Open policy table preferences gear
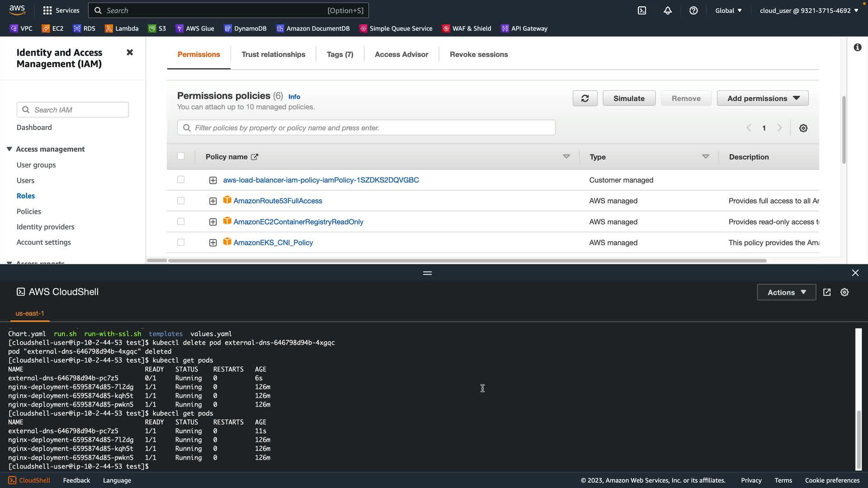Screen dimensions: 868x488 click(803, 128)
